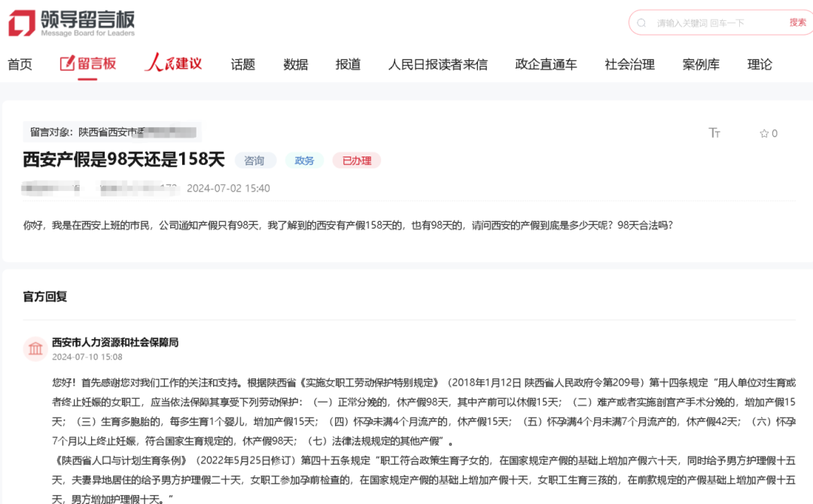Screen dimensions: 813x504
Task: Click the 留言板 pencil icon in nav
Action: click(x=68, y=63)
